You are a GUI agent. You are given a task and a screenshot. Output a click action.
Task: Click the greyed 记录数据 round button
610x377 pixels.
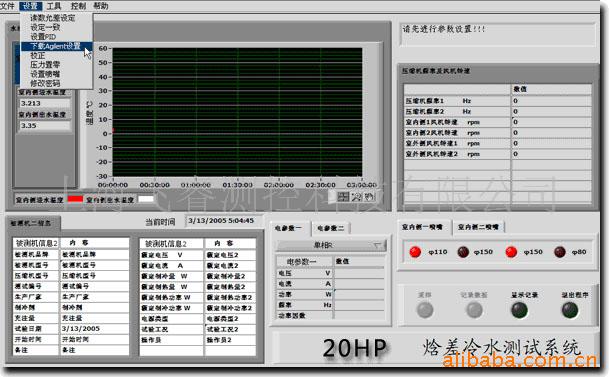coord(474,310)
